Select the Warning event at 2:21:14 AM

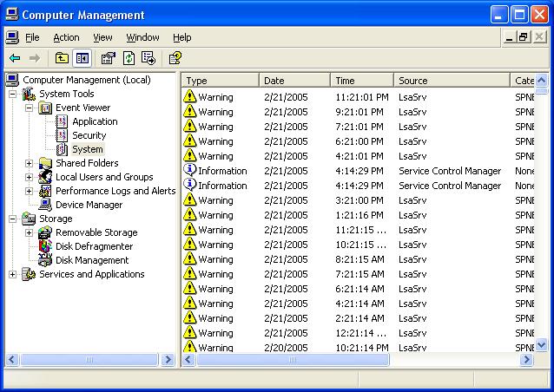[x=359, y=318]
